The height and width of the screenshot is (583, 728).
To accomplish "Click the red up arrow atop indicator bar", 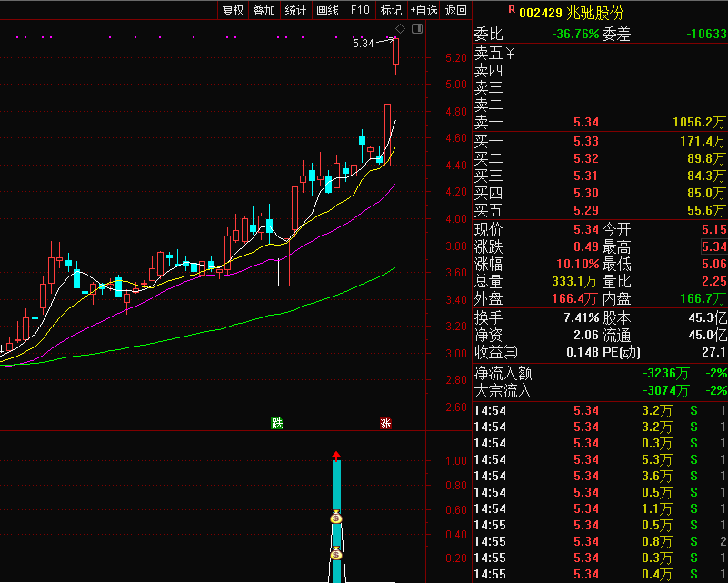I will pos(336,456).
